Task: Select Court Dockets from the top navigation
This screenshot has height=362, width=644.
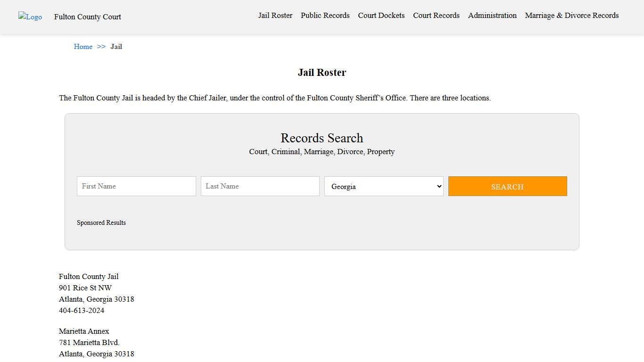Action: pos(381,16)
